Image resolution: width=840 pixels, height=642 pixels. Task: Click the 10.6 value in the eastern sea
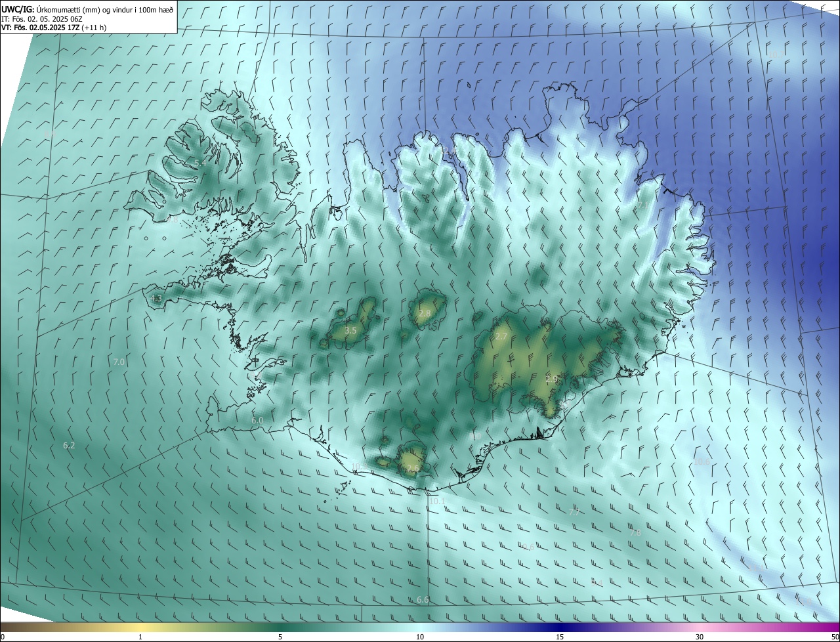pos(702,461)
